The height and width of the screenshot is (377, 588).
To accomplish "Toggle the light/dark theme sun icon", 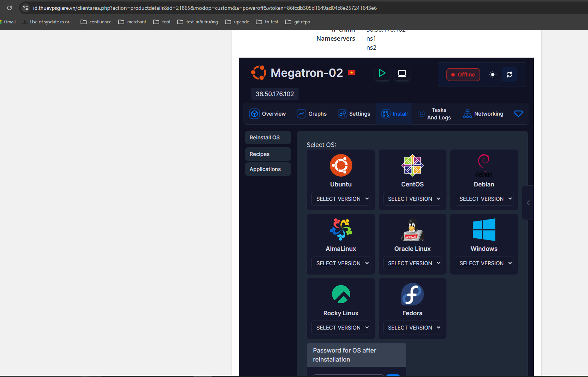I will [493, 75].
